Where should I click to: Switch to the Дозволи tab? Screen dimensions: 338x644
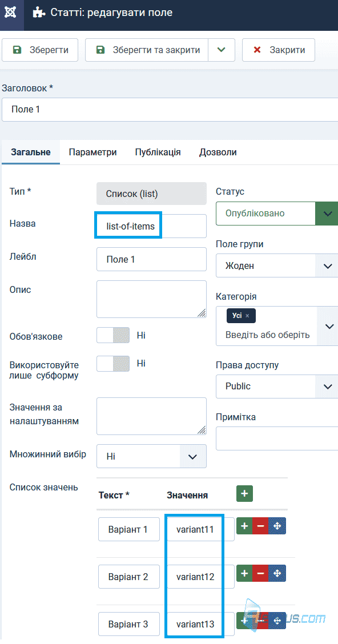point(218,152)
